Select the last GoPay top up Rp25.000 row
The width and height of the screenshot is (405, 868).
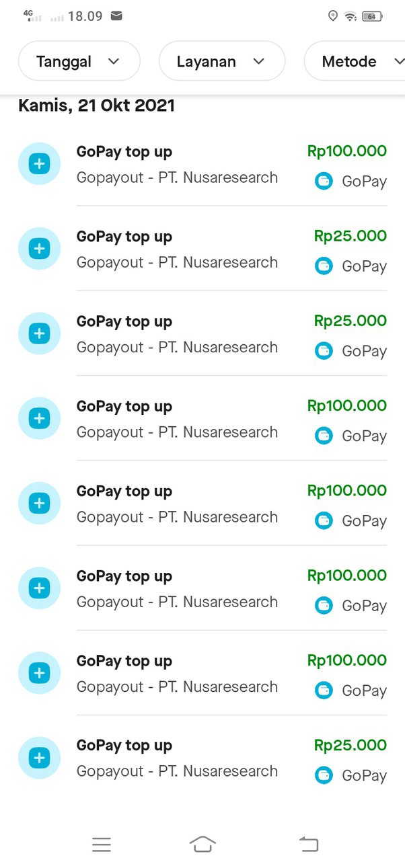click(x=202, y=758)
